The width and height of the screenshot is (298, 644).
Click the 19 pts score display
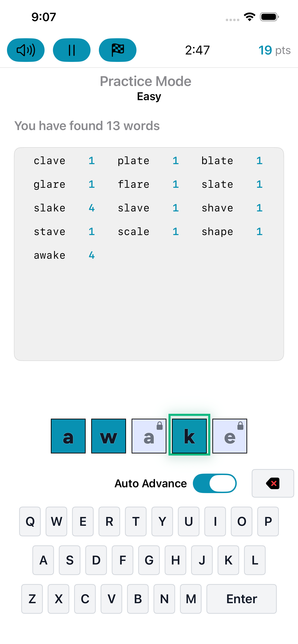275,50
